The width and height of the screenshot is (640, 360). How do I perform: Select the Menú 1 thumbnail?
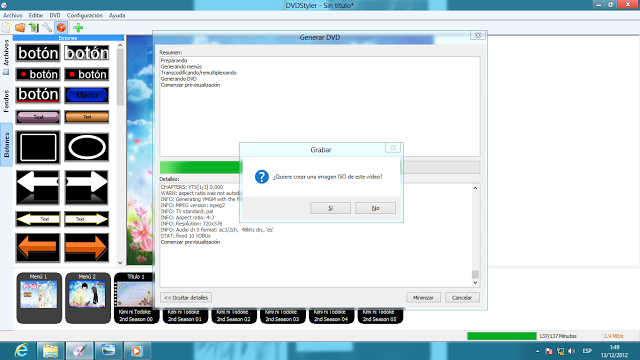(x=39, y=298)
